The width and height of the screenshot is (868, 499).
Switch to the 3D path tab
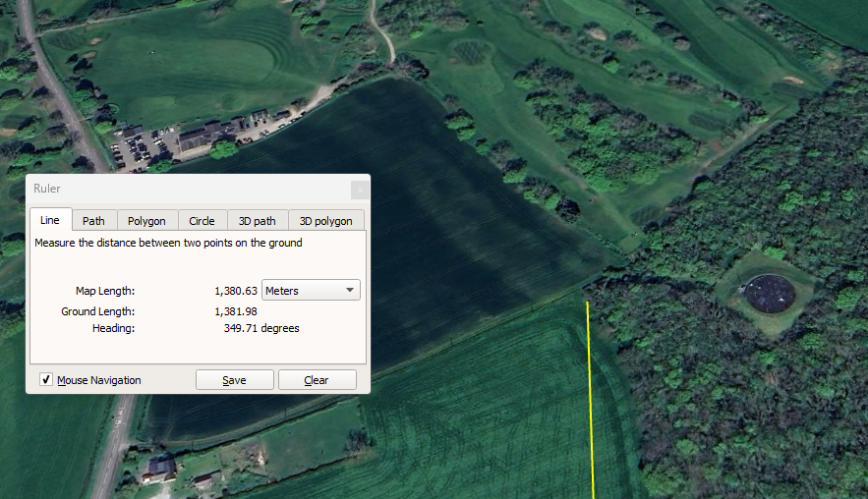(x=258, y=221)
